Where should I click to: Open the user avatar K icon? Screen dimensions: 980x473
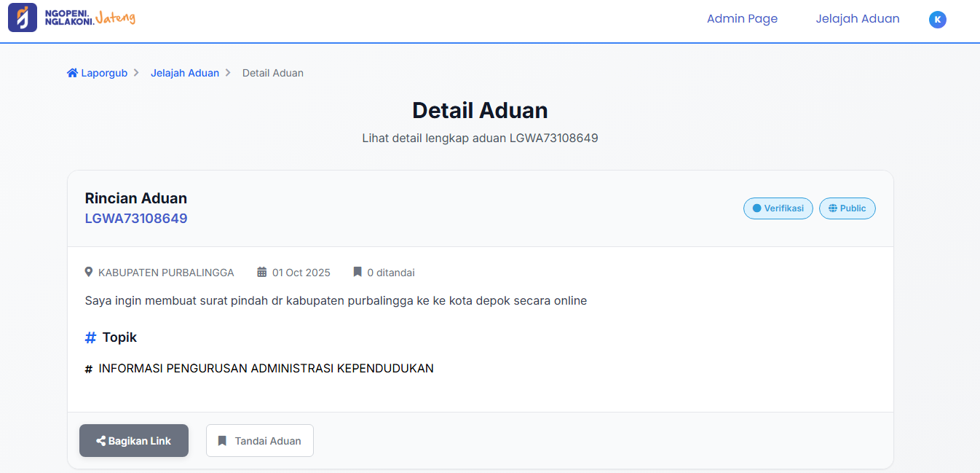937,20
